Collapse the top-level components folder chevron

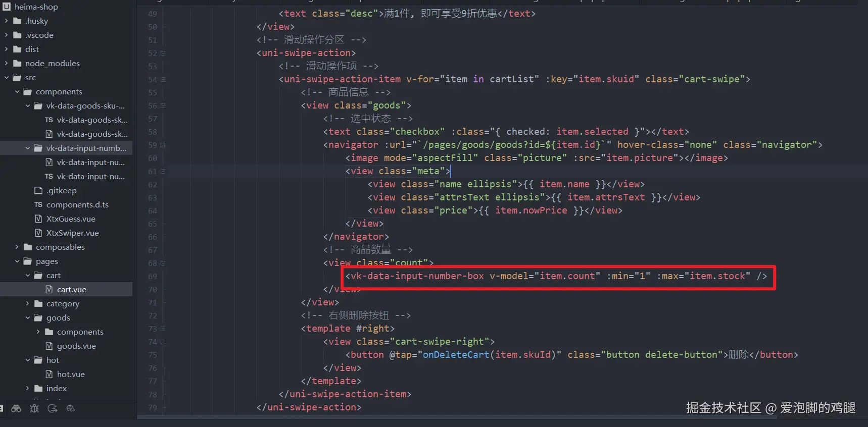click(x=17, y=91)
